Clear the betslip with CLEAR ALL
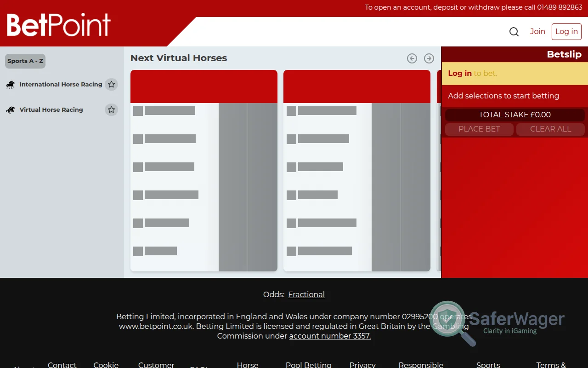The width and height of the screenshot is (588, 368). (550, 129)
